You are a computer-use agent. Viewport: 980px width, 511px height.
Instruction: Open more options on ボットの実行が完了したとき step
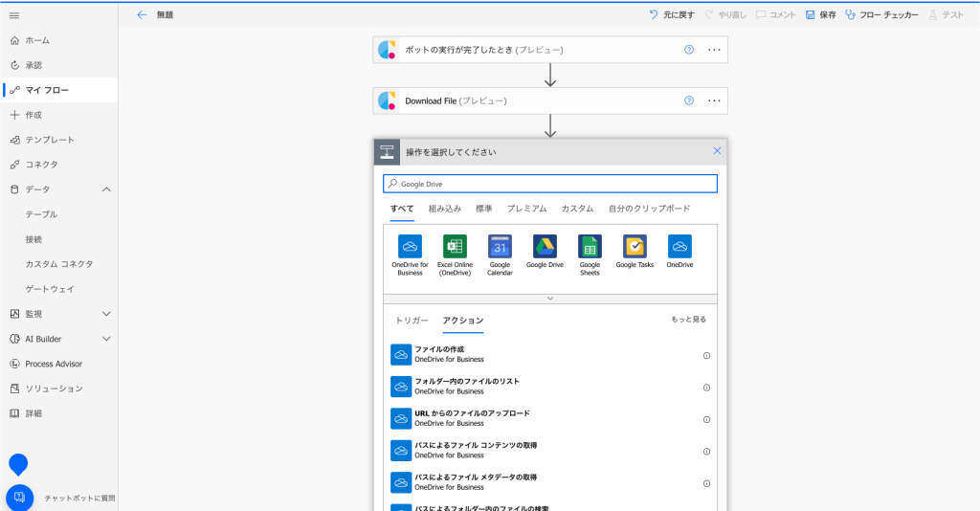tap(714, 50)
